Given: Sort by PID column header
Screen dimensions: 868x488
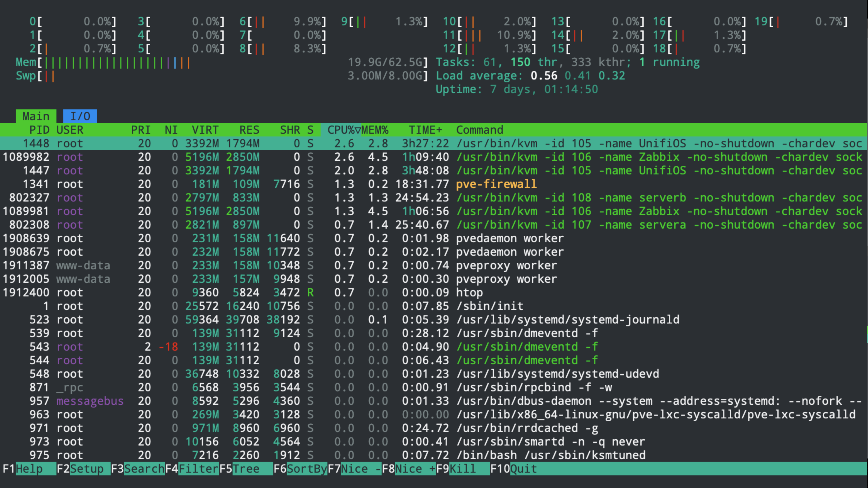Looking at the screenshot, I should coord(40,130).
